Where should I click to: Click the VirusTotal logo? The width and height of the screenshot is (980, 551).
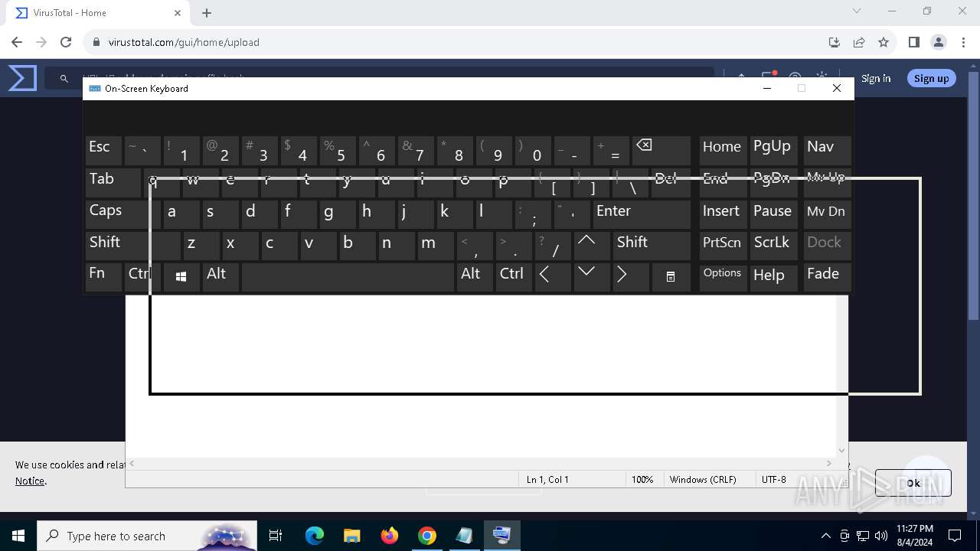click(x=22, y=78)
